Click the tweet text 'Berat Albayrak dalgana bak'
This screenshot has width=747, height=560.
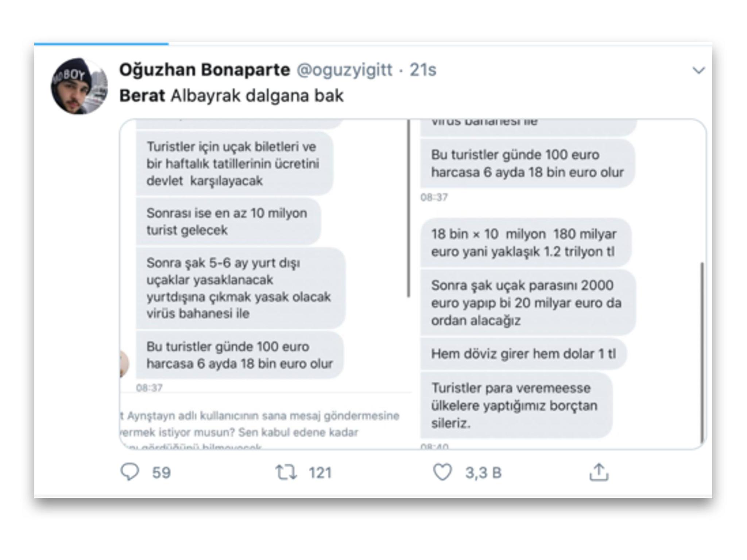coord(231,96)
